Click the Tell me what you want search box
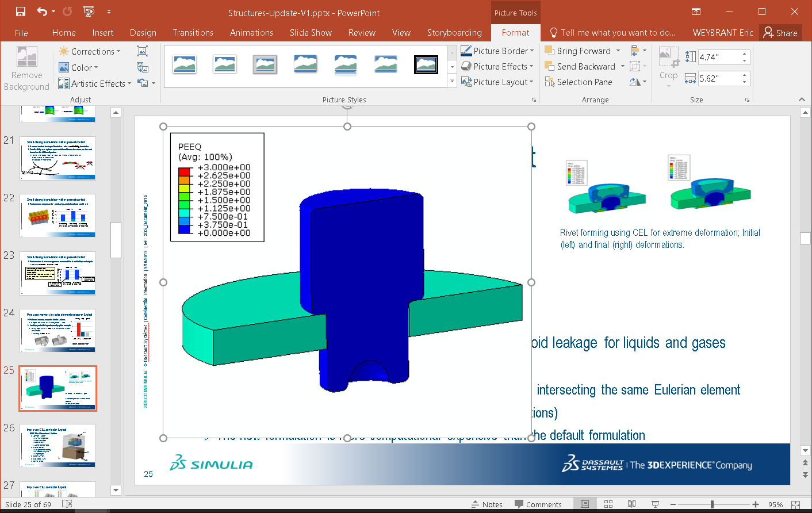 click(x=612, y=33)
